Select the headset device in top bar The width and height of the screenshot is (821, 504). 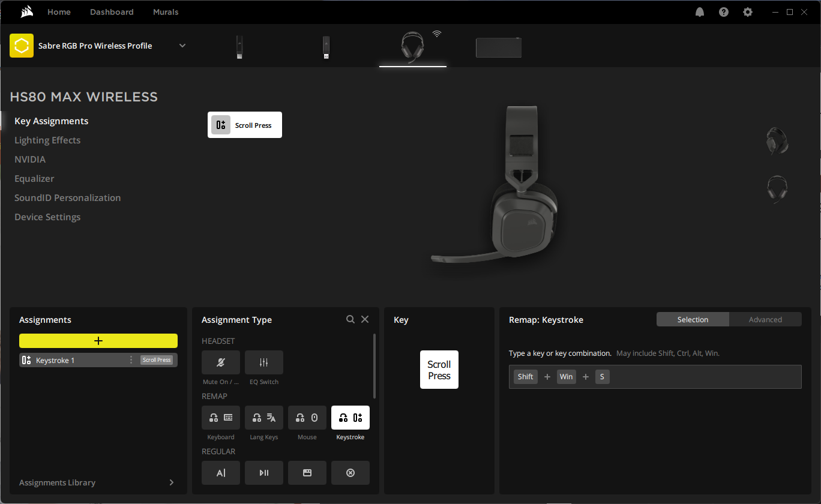click(x=413, y=47)
